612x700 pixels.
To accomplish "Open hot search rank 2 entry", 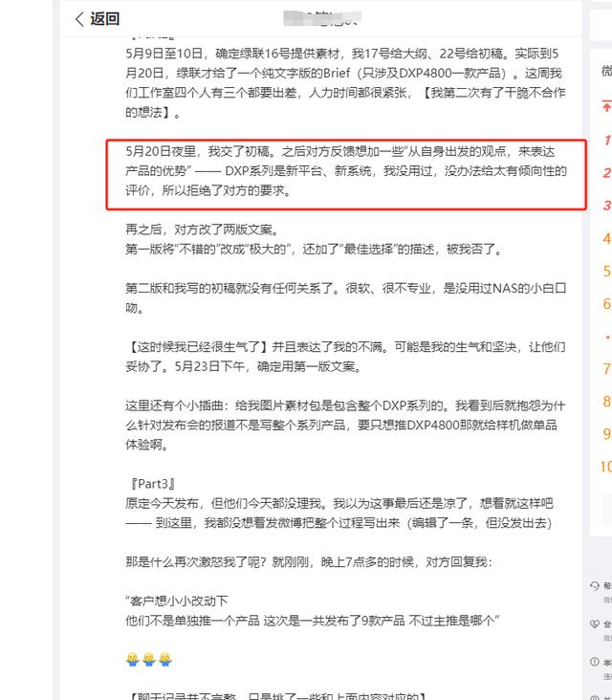I will pos(607,172).
